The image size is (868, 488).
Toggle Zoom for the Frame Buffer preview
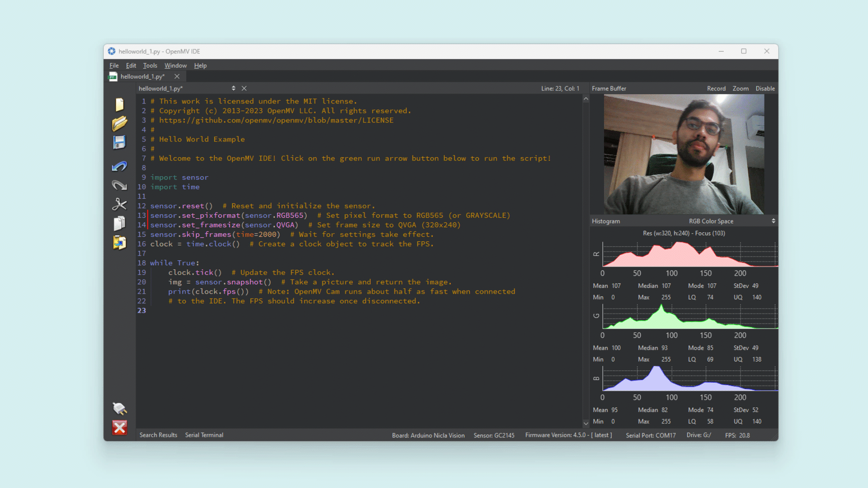[x=741, y=88]
